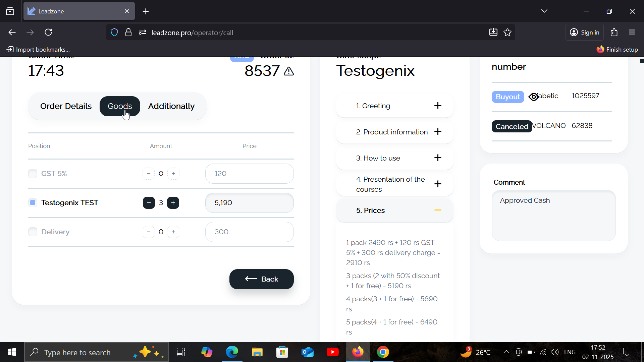Open Firefox application menu hamburger icon
The width and height of the screenshot is (644, 362).
(x=632, y=33)
